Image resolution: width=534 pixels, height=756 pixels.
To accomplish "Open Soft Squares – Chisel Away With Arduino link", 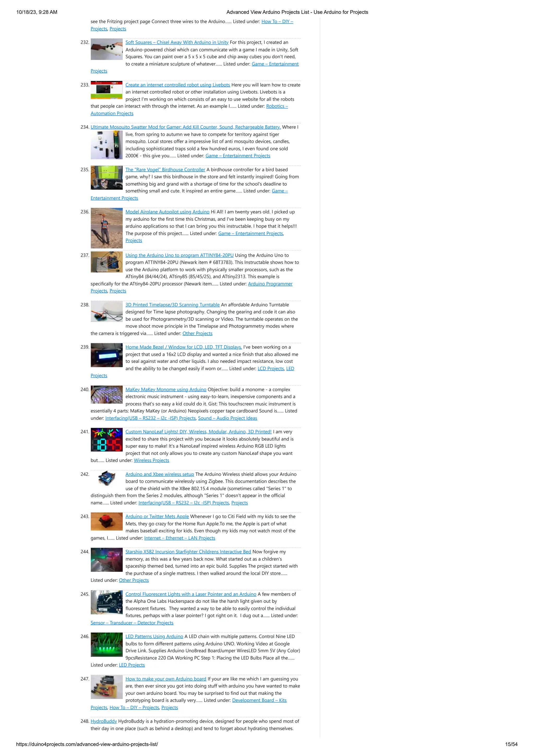I will [177, 42].
